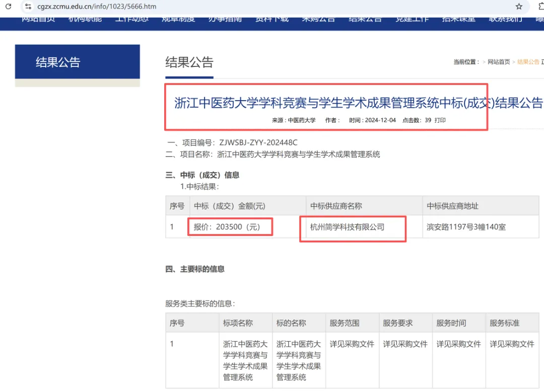The height and width of the screenshot is (392, 544).
Task: Open the 工作动态 navigation menu item
Action: click(x=132, y=20)
